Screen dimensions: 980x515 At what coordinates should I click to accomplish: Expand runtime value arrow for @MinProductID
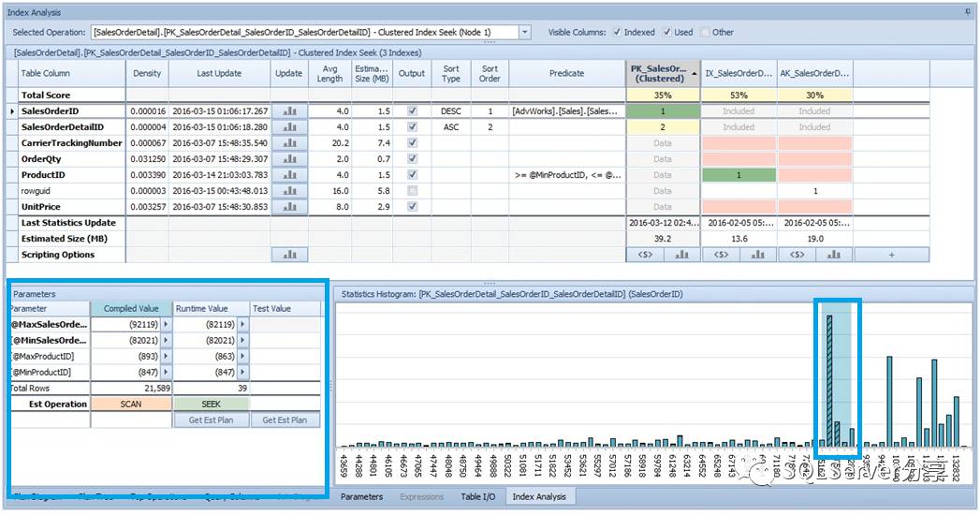pos(242,372)
